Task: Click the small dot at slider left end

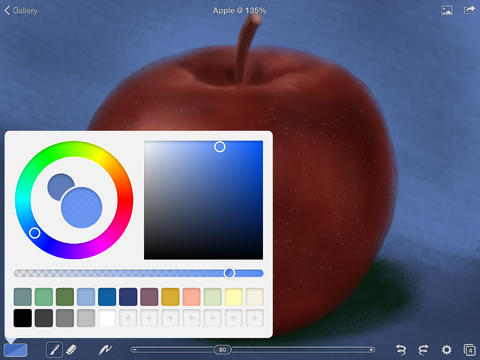Action: (x=134, y=350)
